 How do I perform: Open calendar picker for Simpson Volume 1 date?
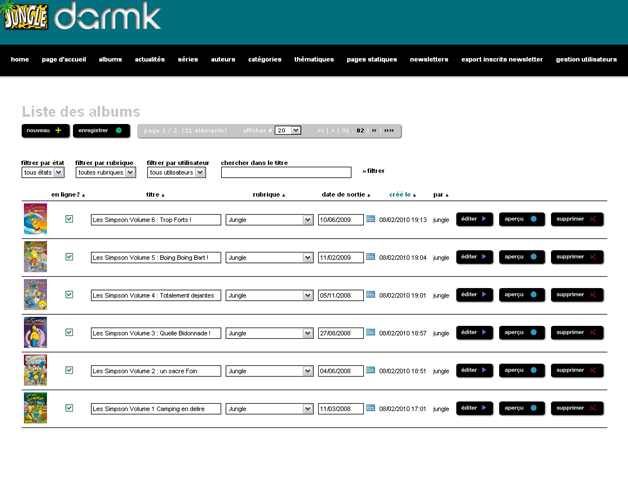click(370, 408)
